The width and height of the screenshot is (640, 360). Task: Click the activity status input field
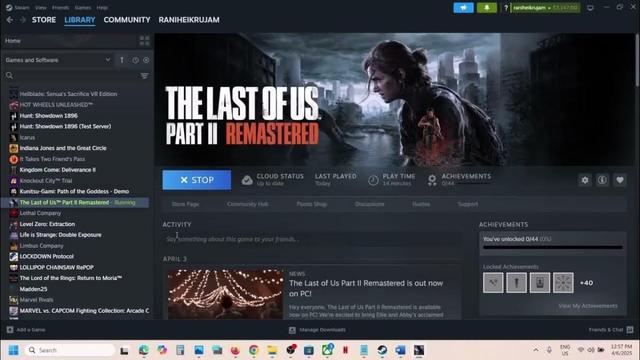click(312, 239)
